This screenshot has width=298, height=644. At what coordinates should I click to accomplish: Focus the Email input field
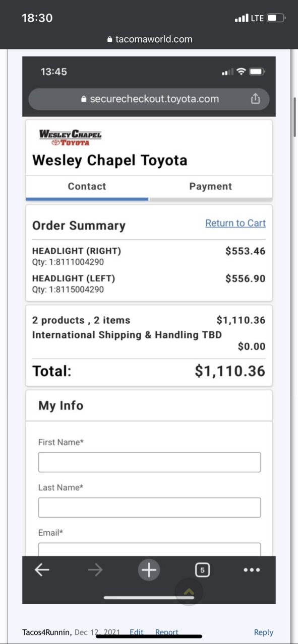tap(149, 549)
